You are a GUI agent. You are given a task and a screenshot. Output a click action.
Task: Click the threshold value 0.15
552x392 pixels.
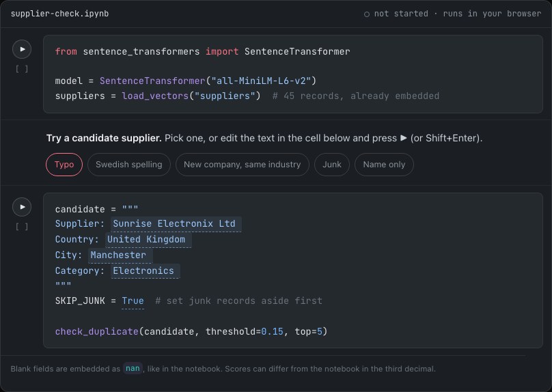272,331
